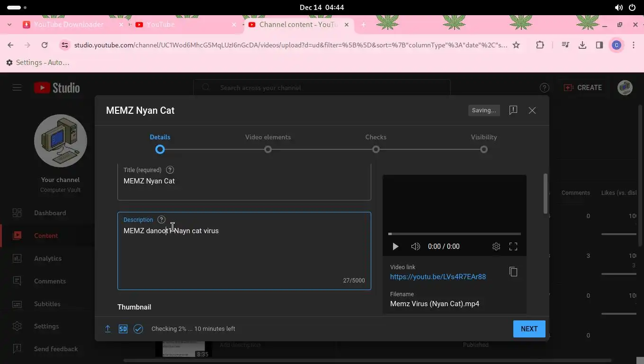Open the youtu.be video link
Screen dimensions: 644x364
pos(438,277)
